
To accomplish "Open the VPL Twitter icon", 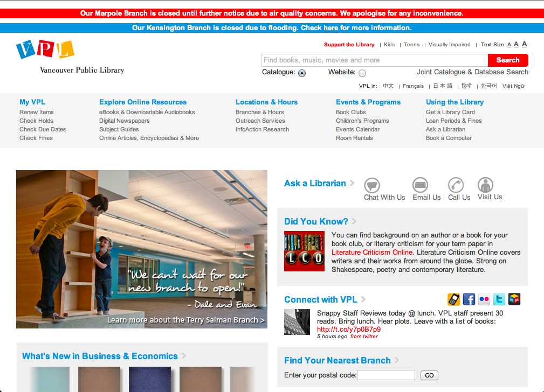I will click(x=499, y=299).
